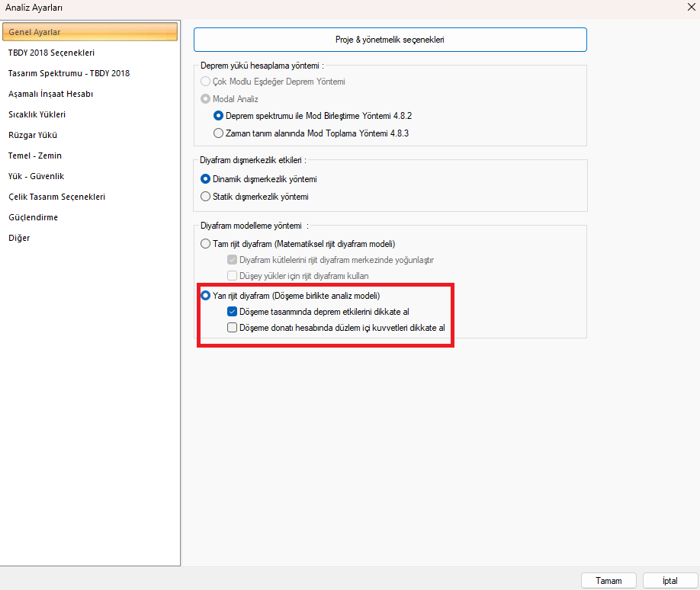
Task: Open Çelik Tasarım Seçenekleri page
Action: 56,197
